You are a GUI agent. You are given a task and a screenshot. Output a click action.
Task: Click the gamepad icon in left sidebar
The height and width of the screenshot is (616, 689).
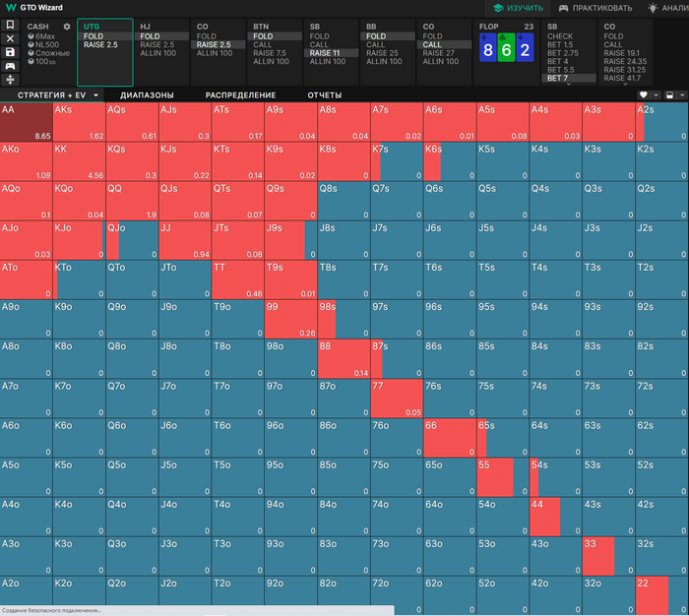[10, 66]
